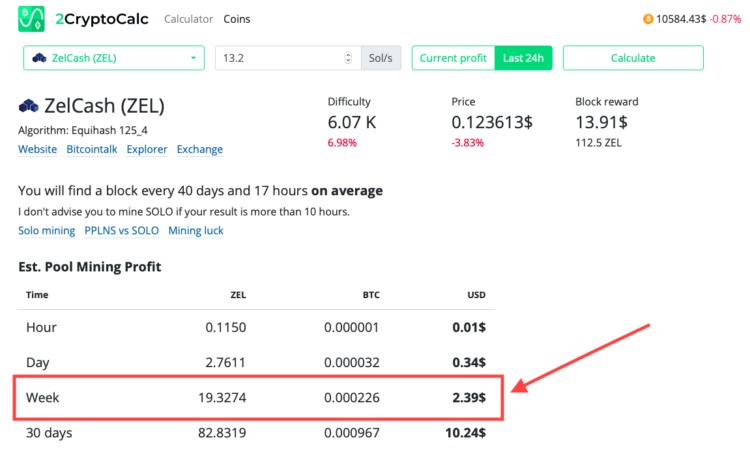750x455 pixels.
Task: Click the SOLO mining advice sentence
Action: pos(184,211)
